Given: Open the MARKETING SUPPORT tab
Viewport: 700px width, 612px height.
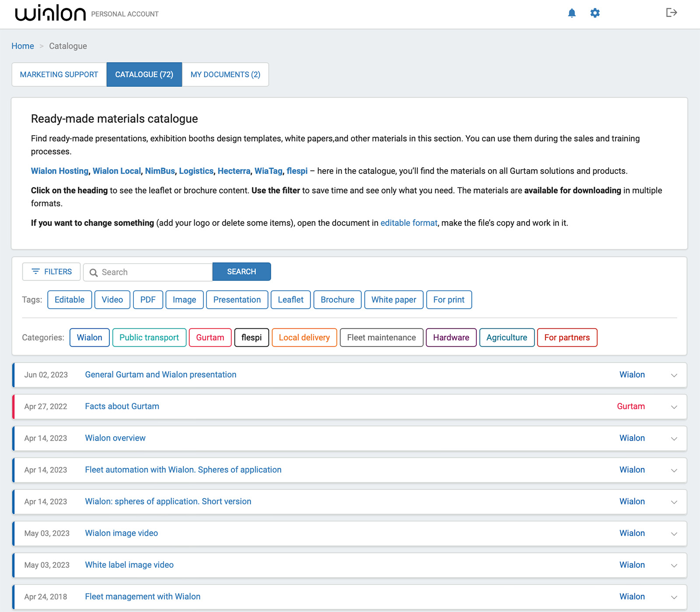Looking at the screenshot, I should [x=59, y=74].
